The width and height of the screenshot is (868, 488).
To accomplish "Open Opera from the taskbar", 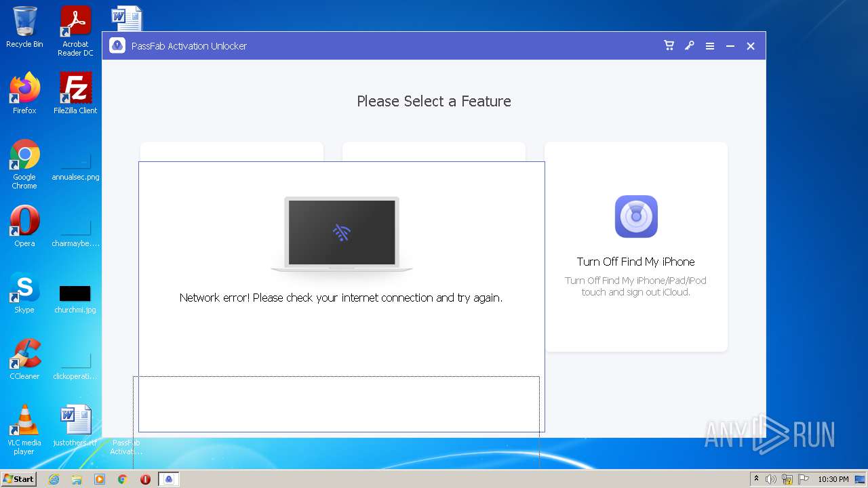I will pos(145,479).
